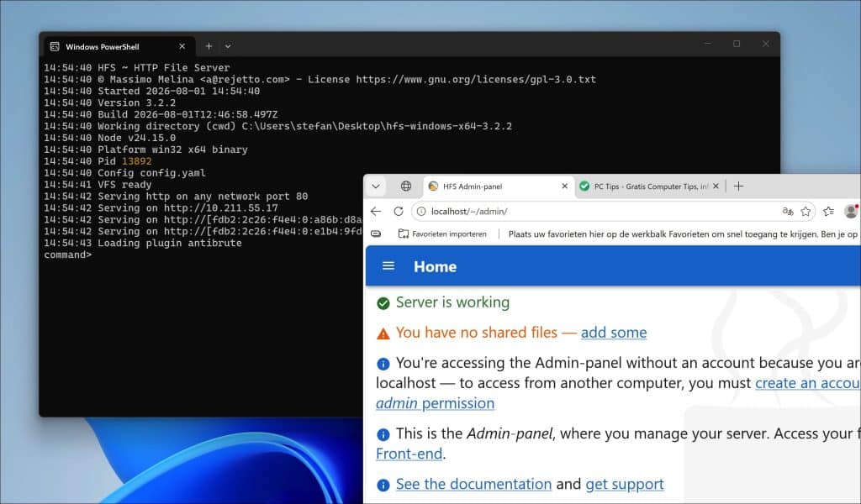
Task: Click the info icon beside 'This is the Admin-panel'
Action: point(383,435)
